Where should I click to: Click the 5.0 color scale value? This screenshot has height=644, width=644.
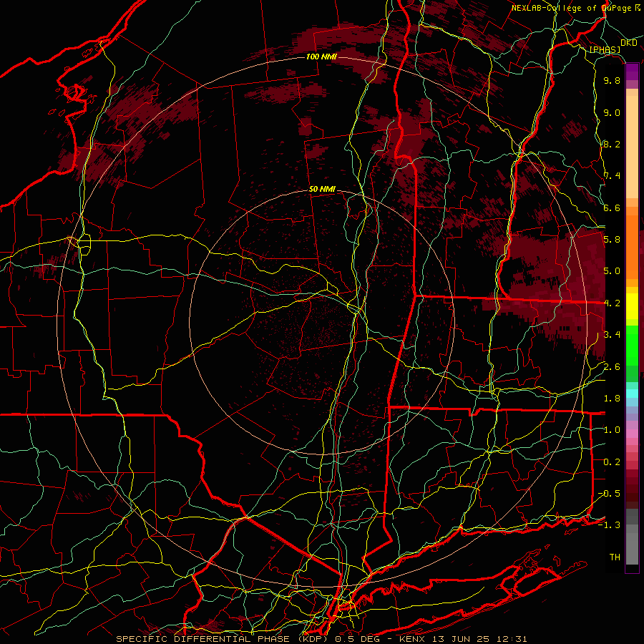tap(612, 271)
